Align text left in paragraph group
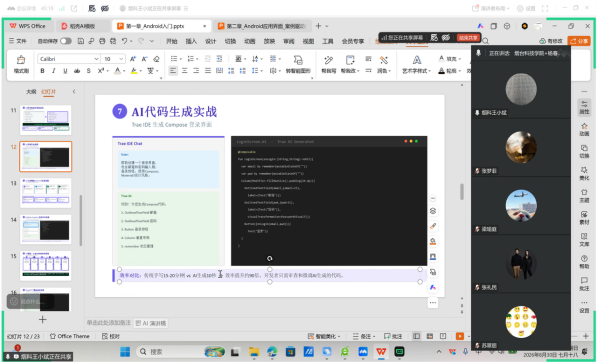The width and height of the screenshot is (597, 362). point(173,71)
